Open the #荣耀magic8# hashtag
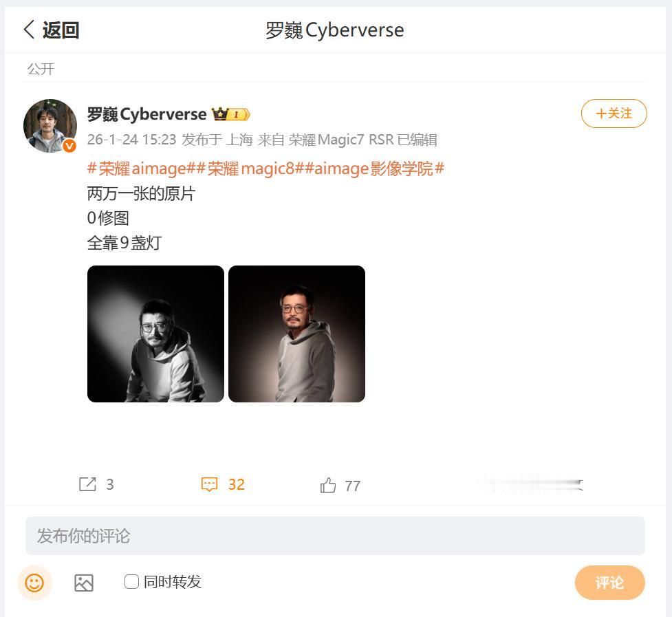The height and width of the screenshot is (617, 672). [250, 169]
